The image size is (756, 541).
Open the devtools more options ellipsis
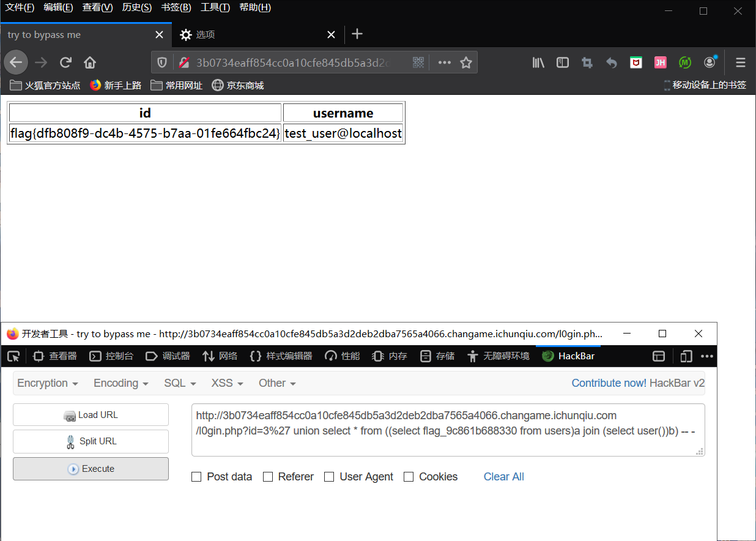tap(707, 356)
